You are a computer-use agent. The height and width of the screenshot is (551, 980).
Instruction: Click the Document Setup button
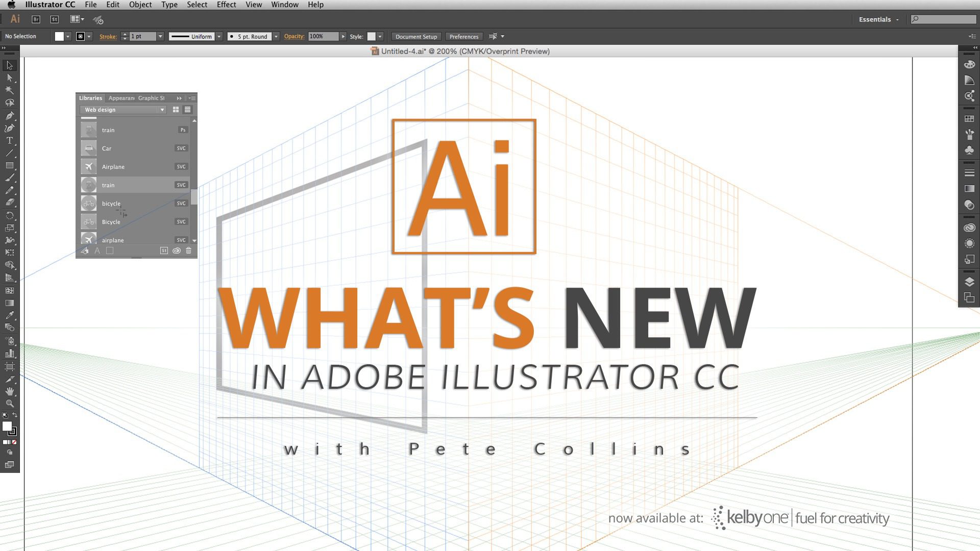click(x=416, y=36)
